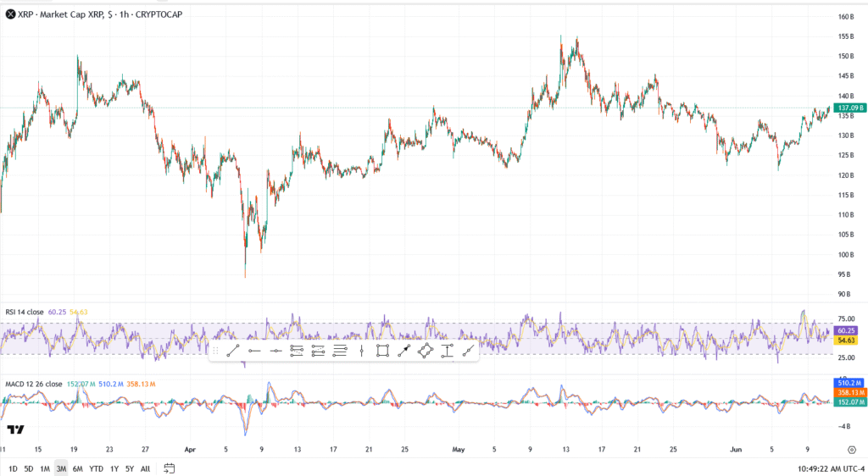The width and height of the screenshot is (868, 476).
Task: Select the 5Y time range
Action: point(129,468)
